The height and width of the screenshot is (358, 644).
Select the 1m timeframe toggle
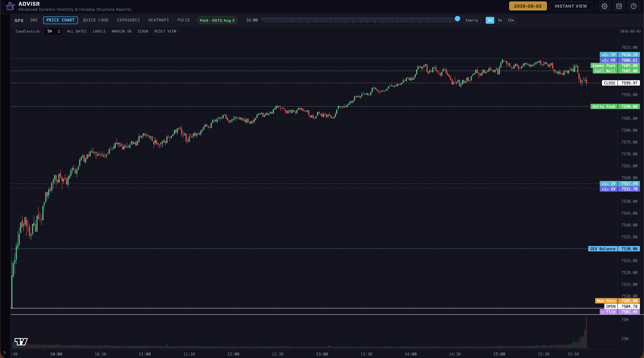pyautogui.click(x=490, y=20)
